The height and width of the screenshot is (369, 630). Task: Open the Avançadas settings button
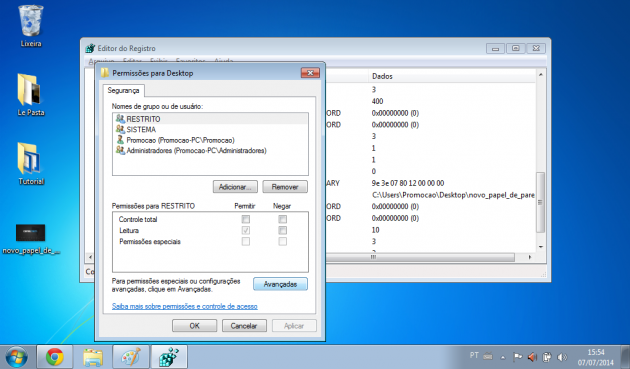280,284
